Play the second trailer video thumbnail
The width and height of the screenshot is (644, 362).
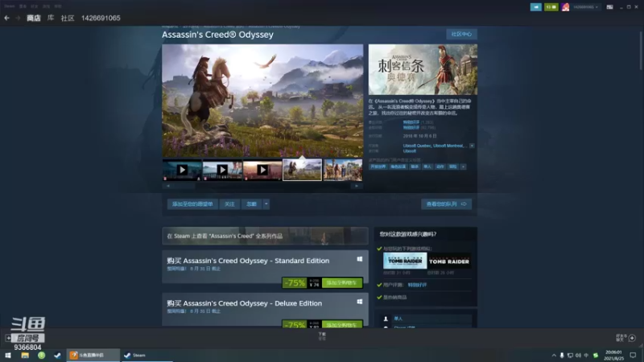pos(222,170)
